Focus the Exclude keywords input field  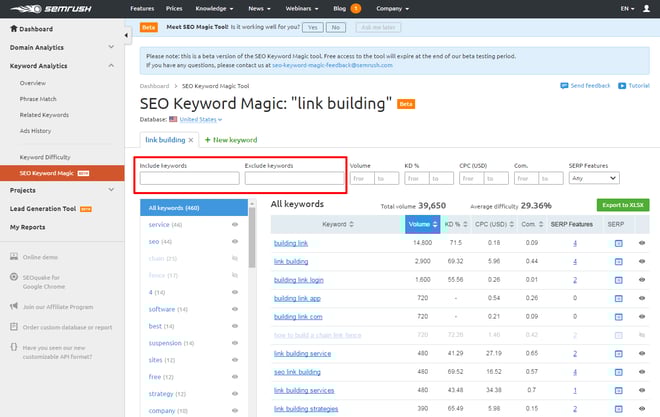point(294,178)
